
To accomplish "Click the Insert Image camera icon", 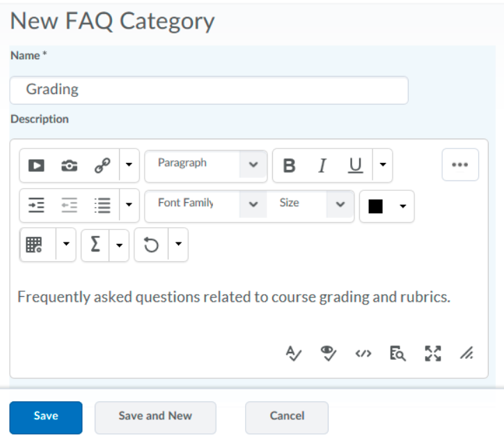I will (x=70, y=166).
